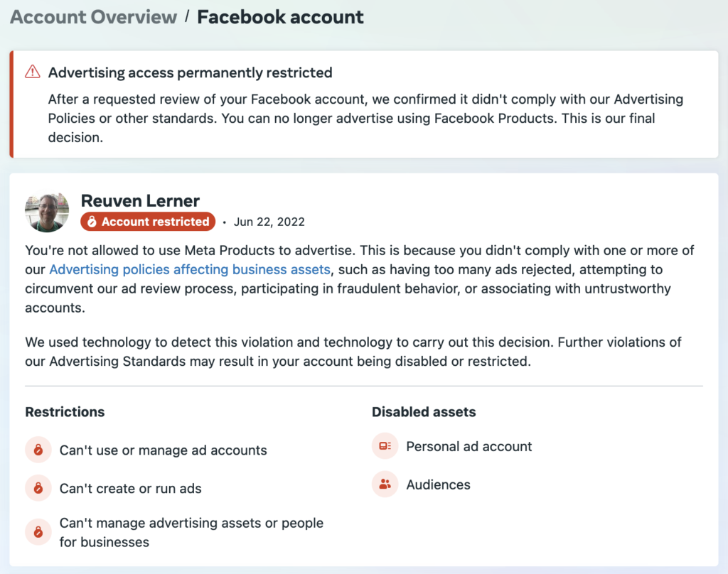Image resolution: width=728 pixels, height=574 pixels.
Task: Click "Advertising access permanently restricted" heading
Action: [190, 72]
